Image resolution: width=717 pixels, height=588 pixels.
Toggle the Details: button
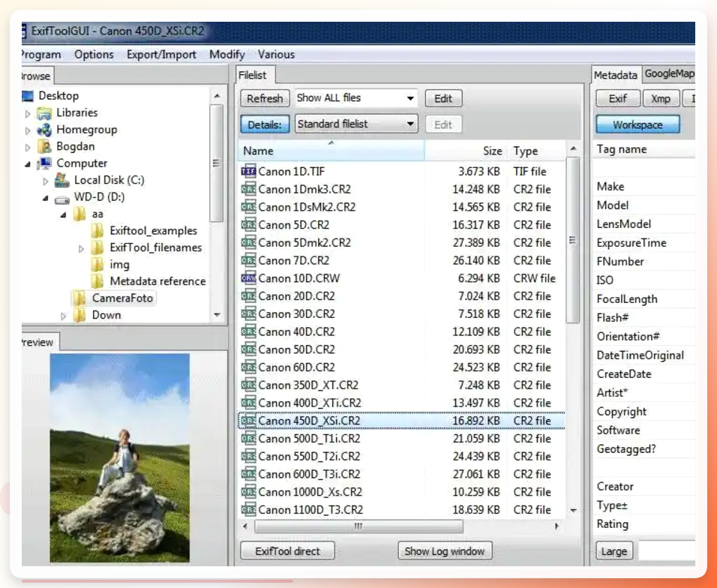(265, 124)
